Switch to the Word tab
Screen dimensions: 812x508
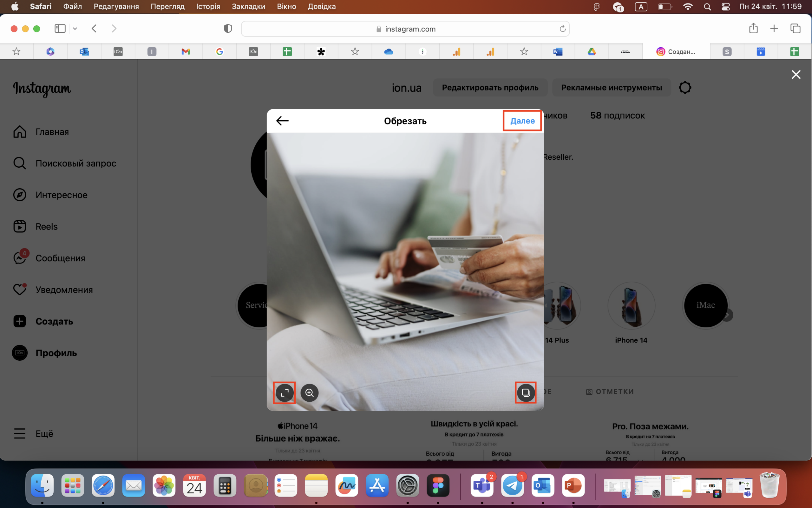coord(558,52)
